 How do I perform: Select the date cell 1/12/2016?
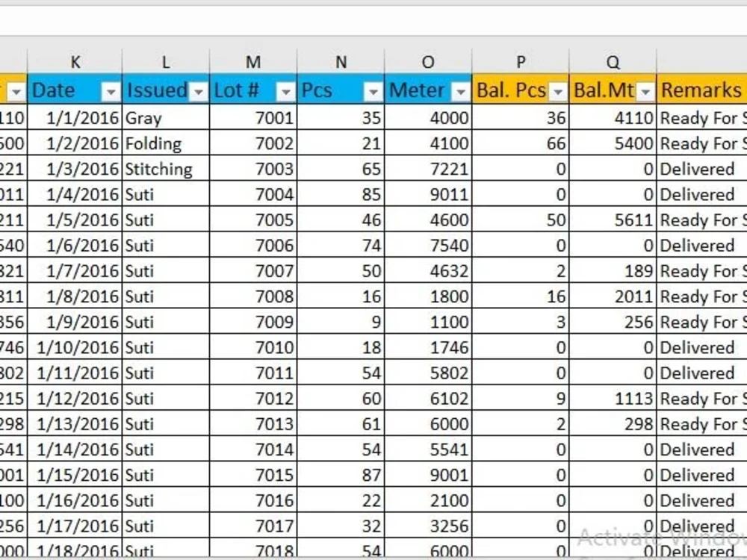pyautogui.click(x=75, y=398)
